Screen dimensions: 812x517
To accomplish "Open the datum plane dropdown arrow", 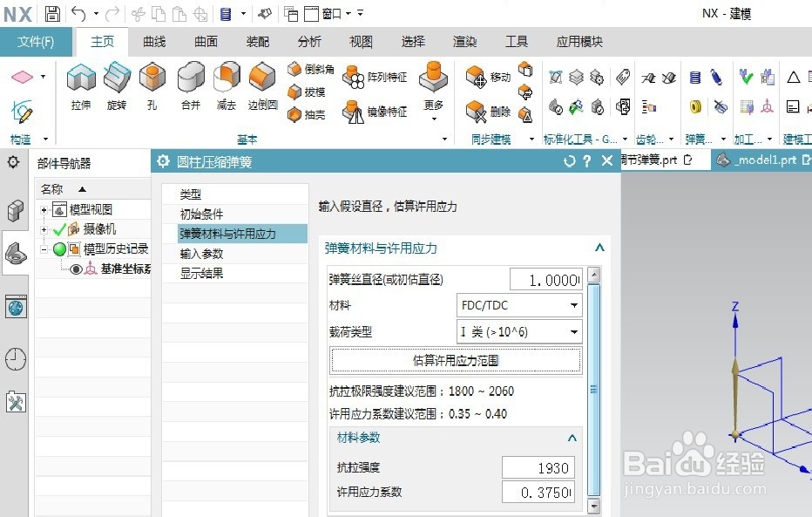I will click(x=43, y=77).
